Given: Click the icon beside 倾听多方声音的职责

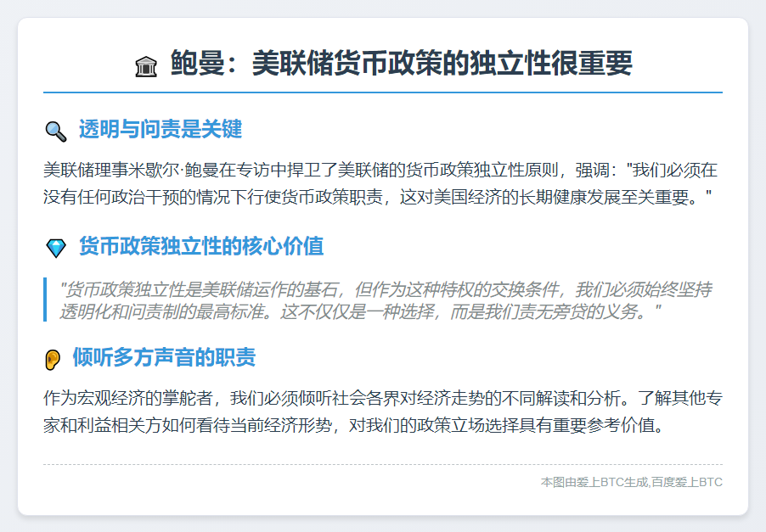Looking at the screenshot, I should pyautogui.click(x=53, y=359).
